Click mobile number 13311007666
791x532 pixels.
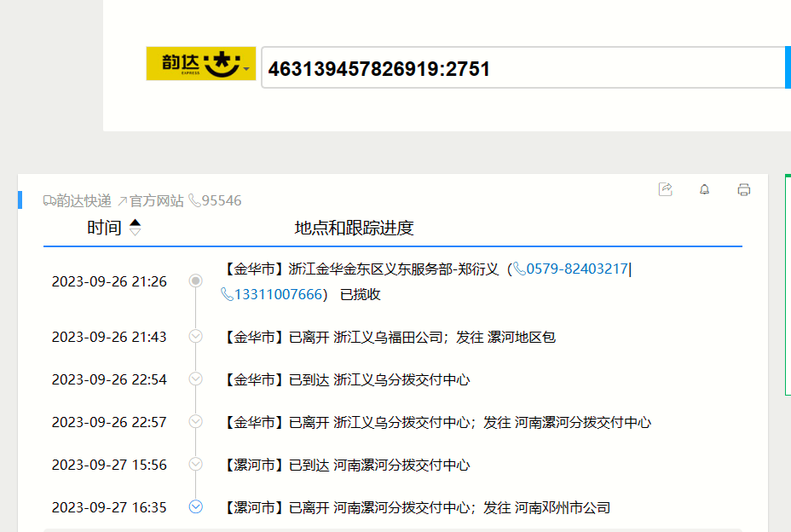pyautogui.click(x=272, y=294)
